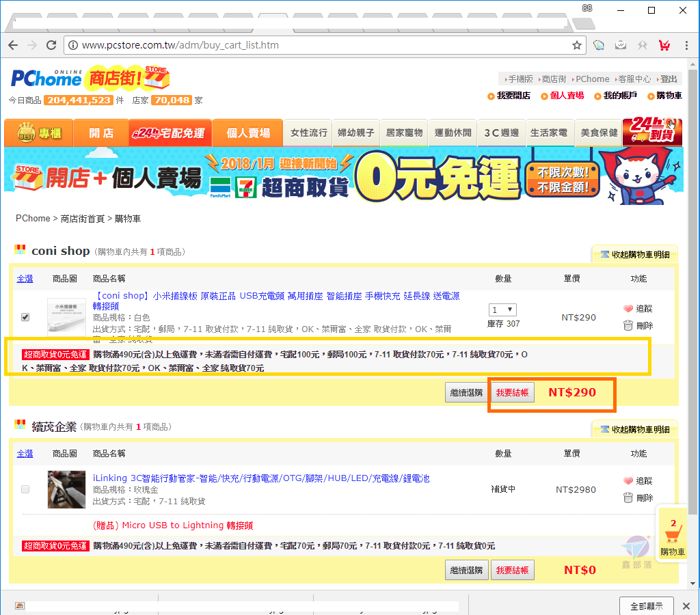The height and width of the screenshot is (615, 700).
Task: Collapse coni shop cart details
Action: [x=635, y=254]
